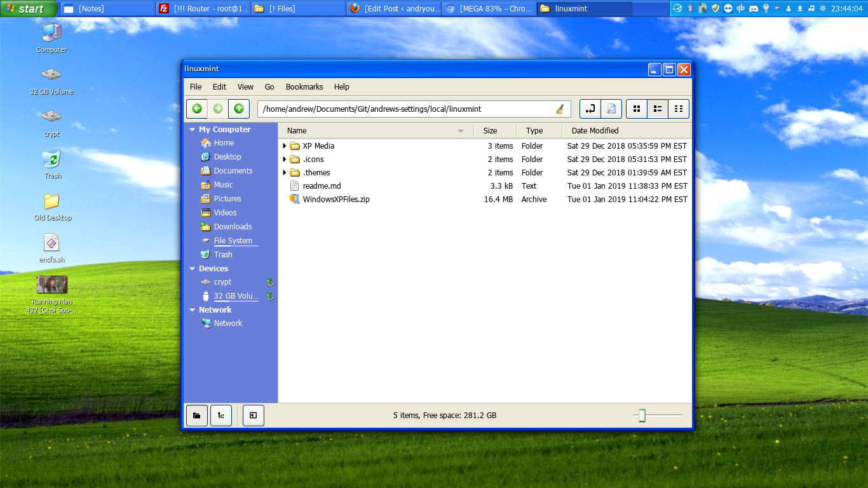
Task: Open the Help menu
Action: pos(342,87)
